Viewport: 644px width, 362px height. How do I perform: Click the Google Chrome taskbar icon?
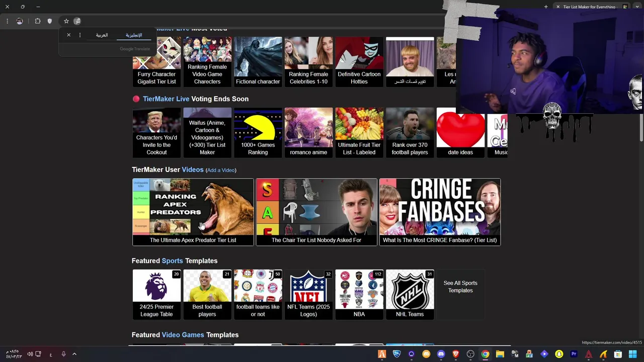tap(485, 354)
